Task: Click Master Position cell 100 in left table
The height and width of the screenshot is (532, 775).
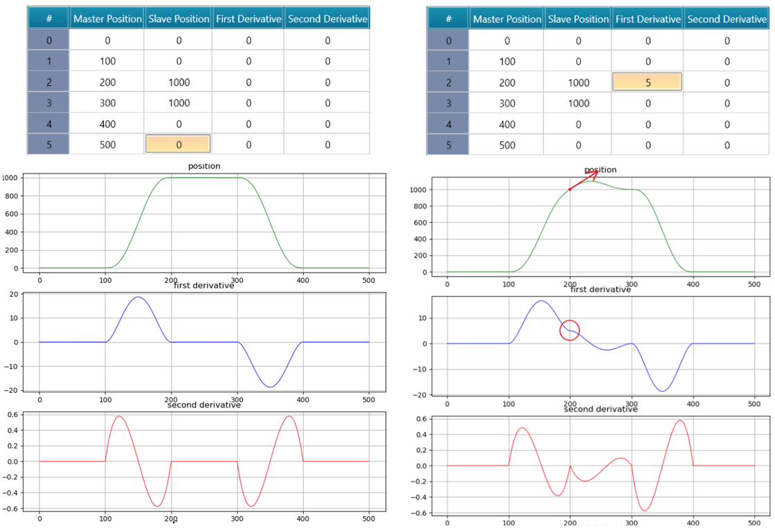Action: tap(107, 62)
